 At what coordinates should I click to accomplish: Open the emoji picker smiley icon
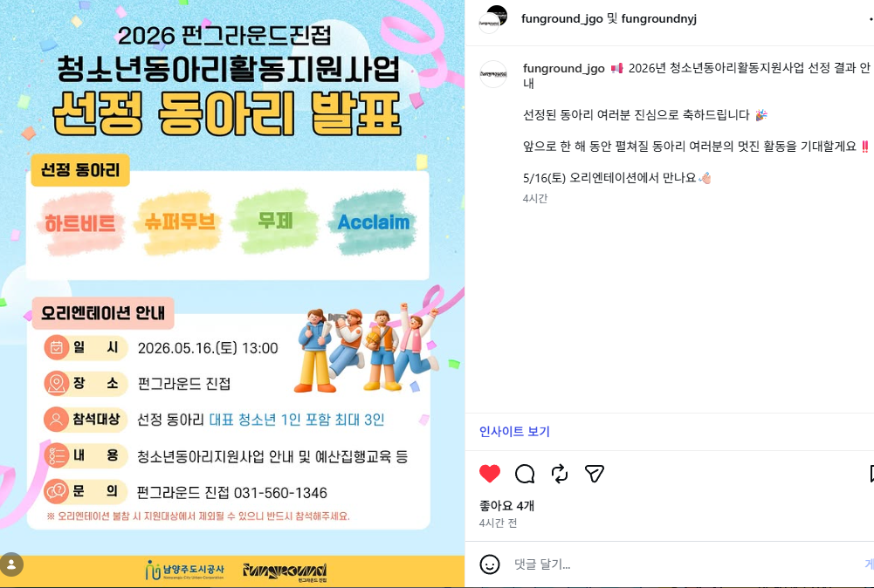[490, 564]
